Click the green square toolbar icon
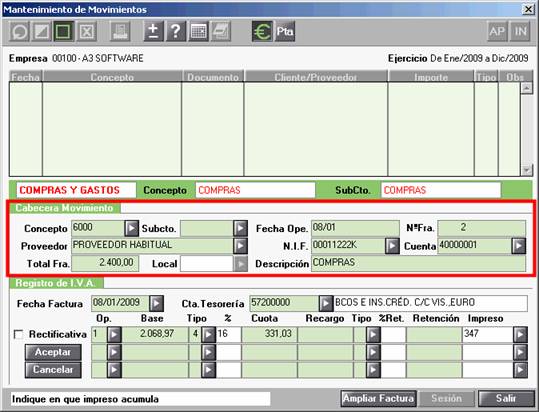Screen dimensions: 539x412 tap(64, 32)
